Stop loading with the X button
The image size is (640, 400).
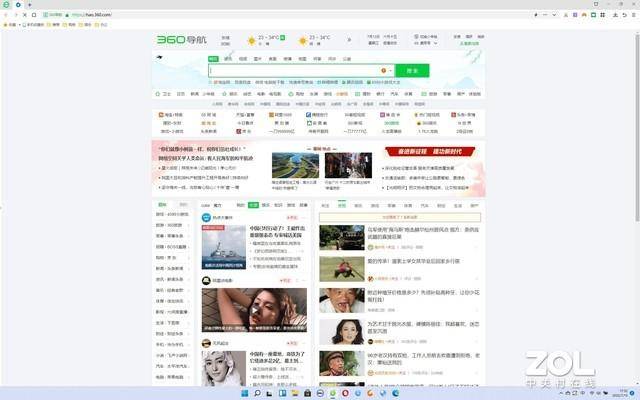click(24, 15)
